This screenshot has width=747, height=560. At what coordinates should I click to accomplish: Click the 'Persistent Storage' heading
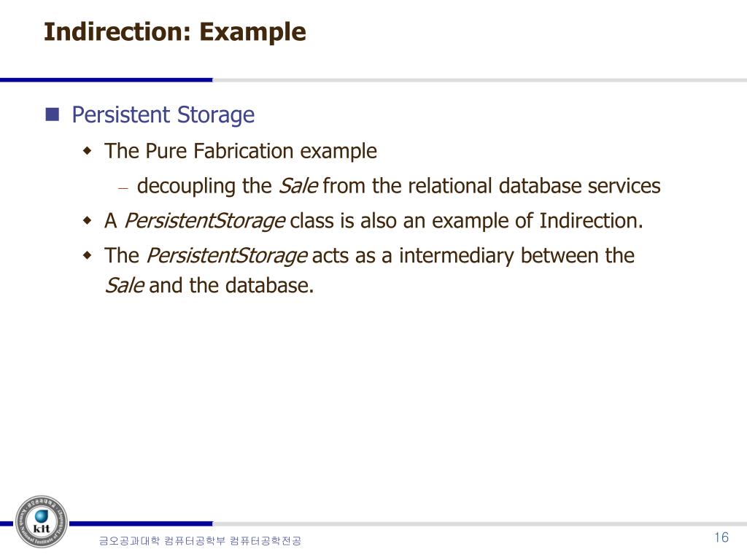click(163, 115)
